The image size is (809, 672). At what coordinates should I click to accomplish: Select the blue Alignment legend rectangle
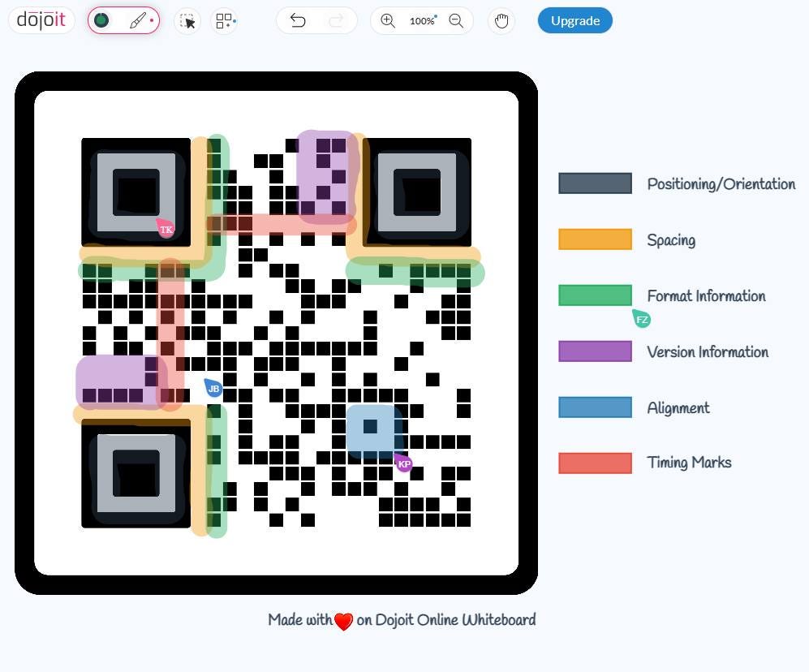pos(595,407)
